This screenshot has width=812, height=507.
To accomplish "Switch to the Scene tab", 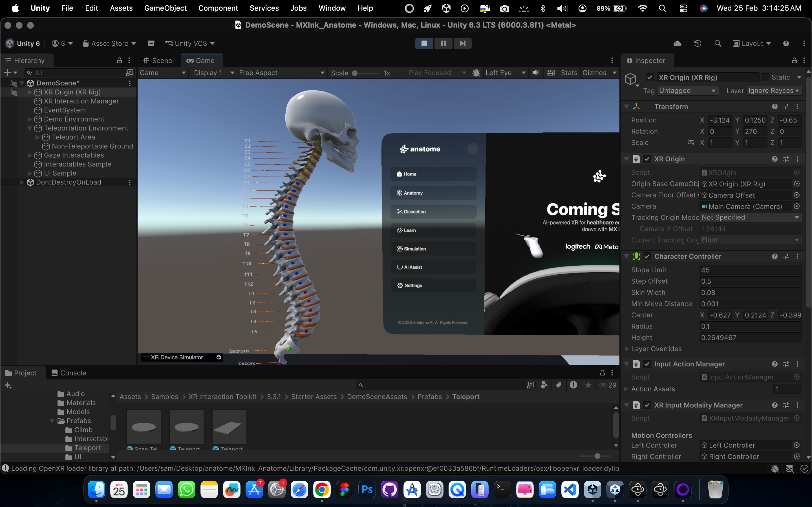I will [158, 61].
